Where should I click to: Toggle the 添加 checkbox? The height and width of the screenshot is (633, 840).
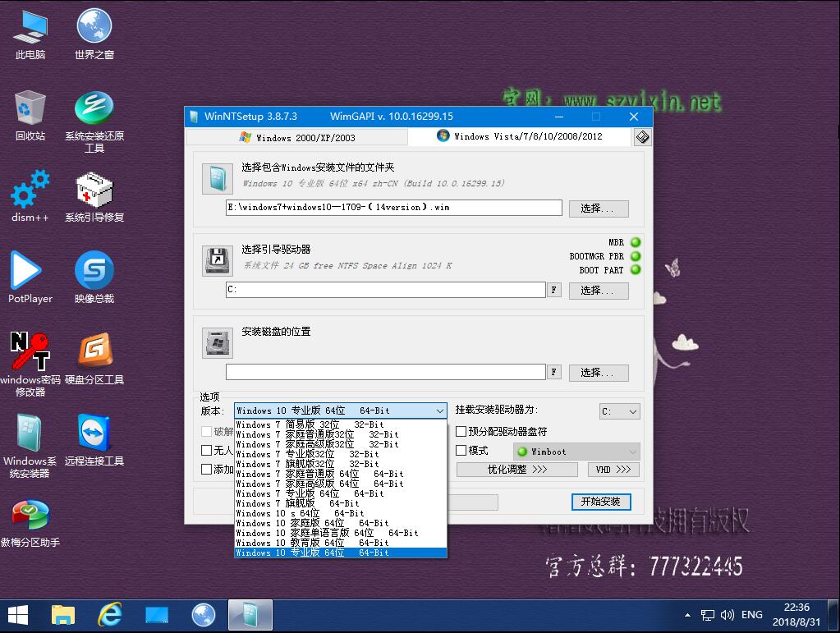click(206, 469)
